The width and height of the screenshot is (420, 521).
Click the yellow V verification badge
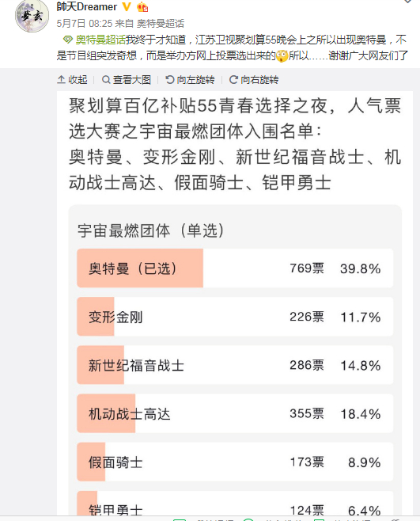coord(127,6)
